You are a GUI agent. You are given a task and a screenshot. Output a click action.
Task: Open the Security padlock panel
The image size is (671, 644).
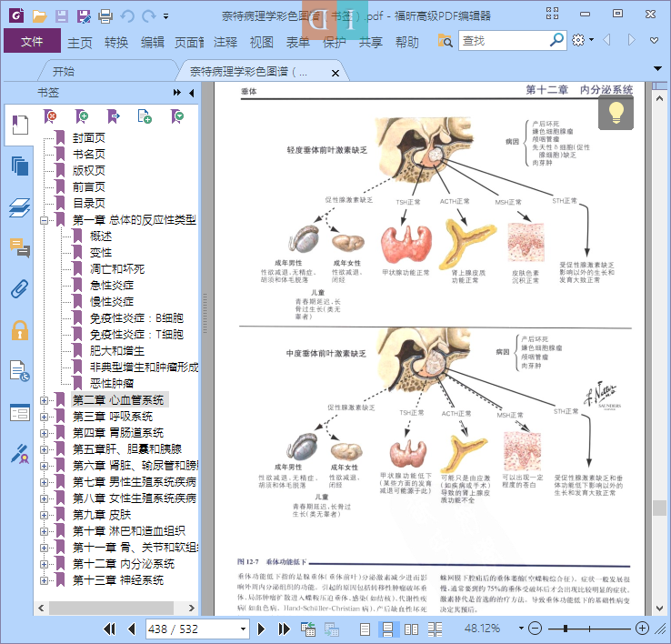click(x=20, y=330)
